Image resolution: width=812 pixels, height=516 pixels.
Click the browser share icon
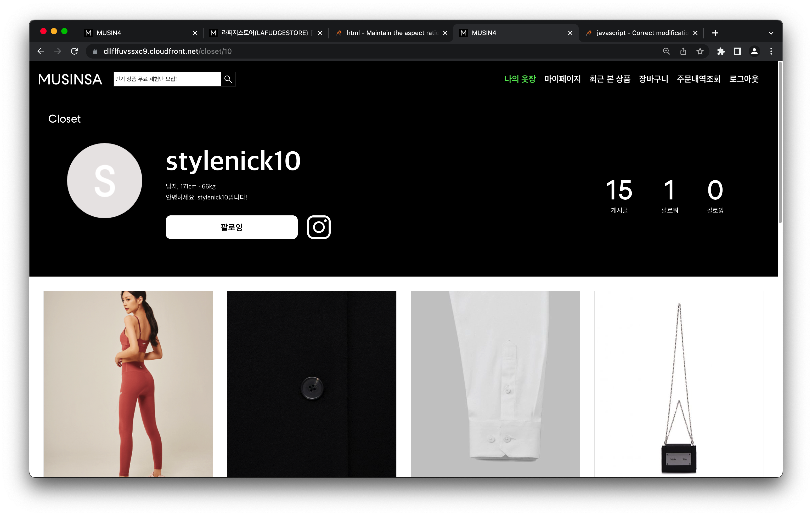coord(683,51)
